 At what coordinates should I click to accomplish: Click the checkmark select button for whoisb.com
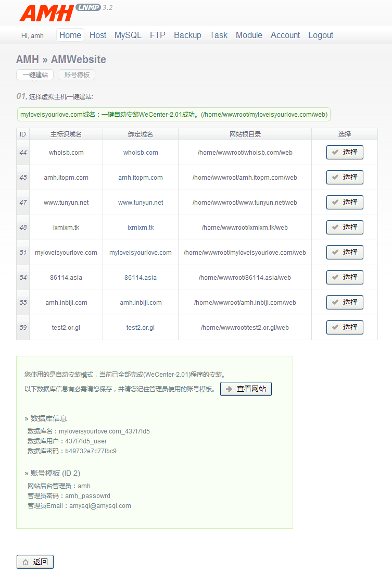(x=345, y=153)
